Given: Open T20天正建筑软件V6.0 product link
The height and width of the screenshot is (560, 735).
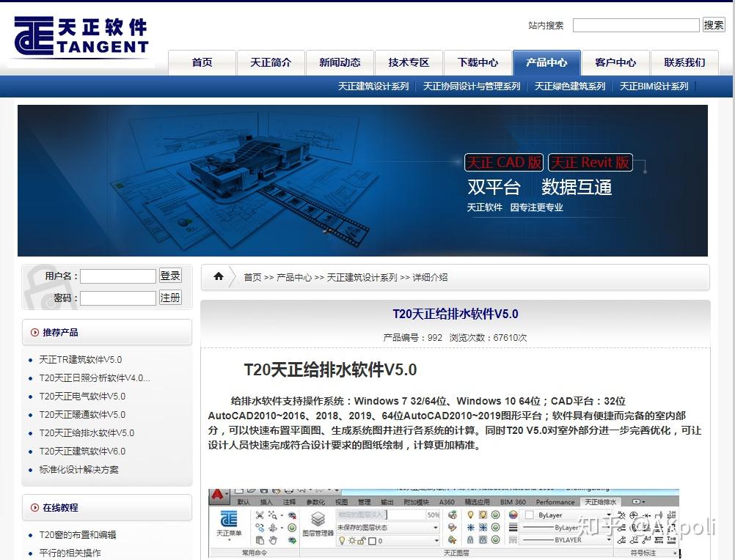Looking at the screenshot, I should pos(82,451).
